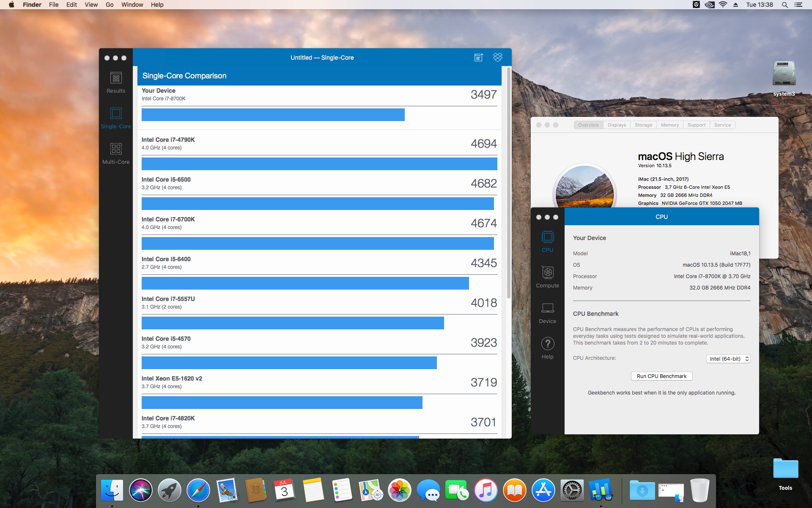Select the CPU section in the Geekbench sidebar
The image size is (812, 508).
[547, 242]
